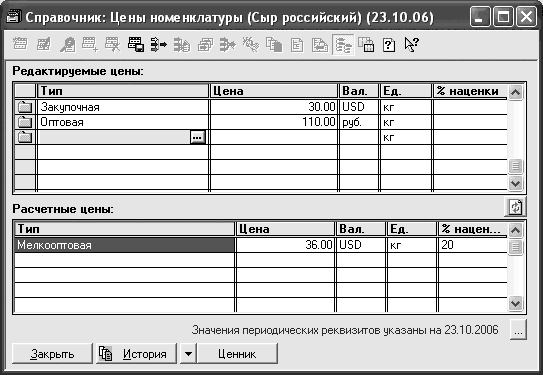Screen dimensions: 543x375
Task: Click the black arrows move-to-group icon
Action: pos(159,45)
